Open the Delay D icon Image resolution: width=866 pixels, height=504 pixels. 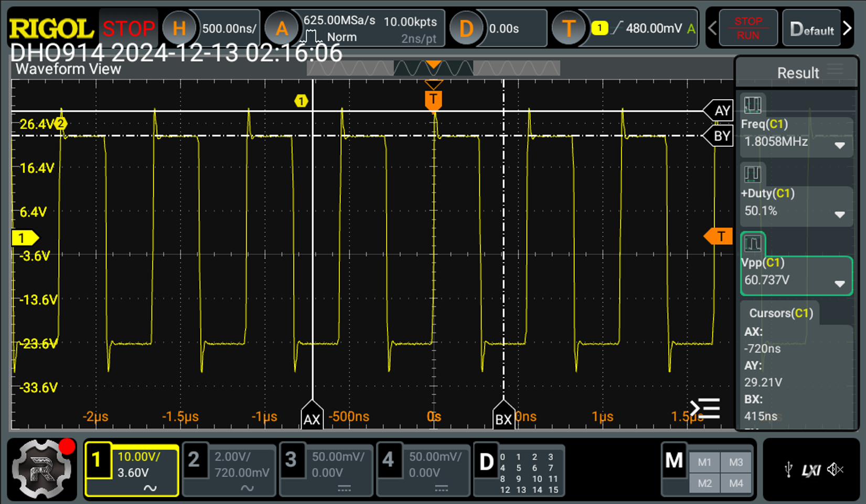click(x=466, y=28)
